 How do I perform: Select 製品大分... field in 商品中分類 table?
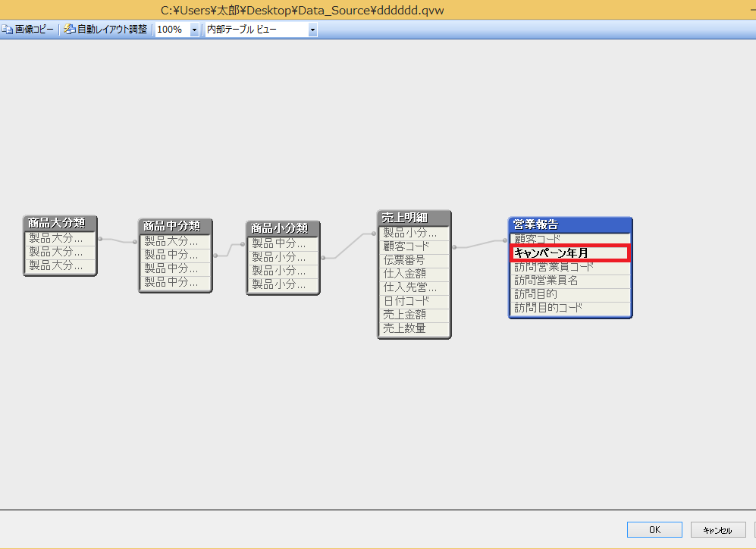pos(175,241)
